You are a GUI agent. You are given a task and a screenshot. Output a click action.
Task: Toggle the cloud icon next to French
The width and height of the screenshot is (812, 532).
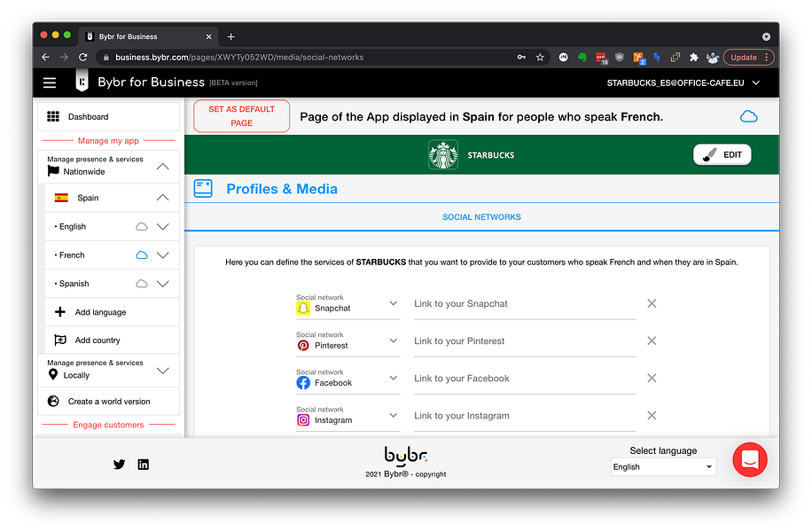tap(141, 255)
